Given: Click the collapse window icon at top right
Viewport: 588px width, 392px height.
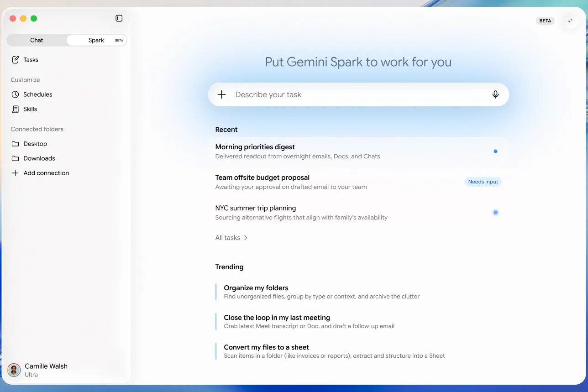Looking at the screenshot, I should click(x=570, y=21).
